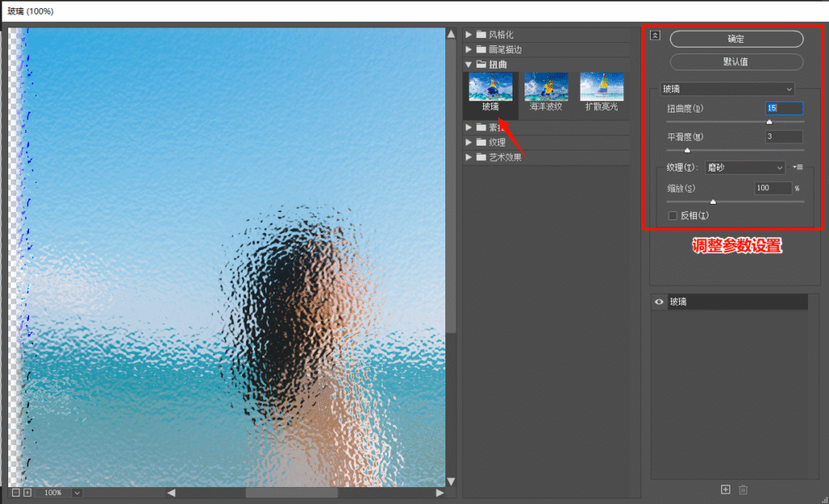829x504 pixels.
Task: Click the new effect layer plus icon
Action: 725,489
